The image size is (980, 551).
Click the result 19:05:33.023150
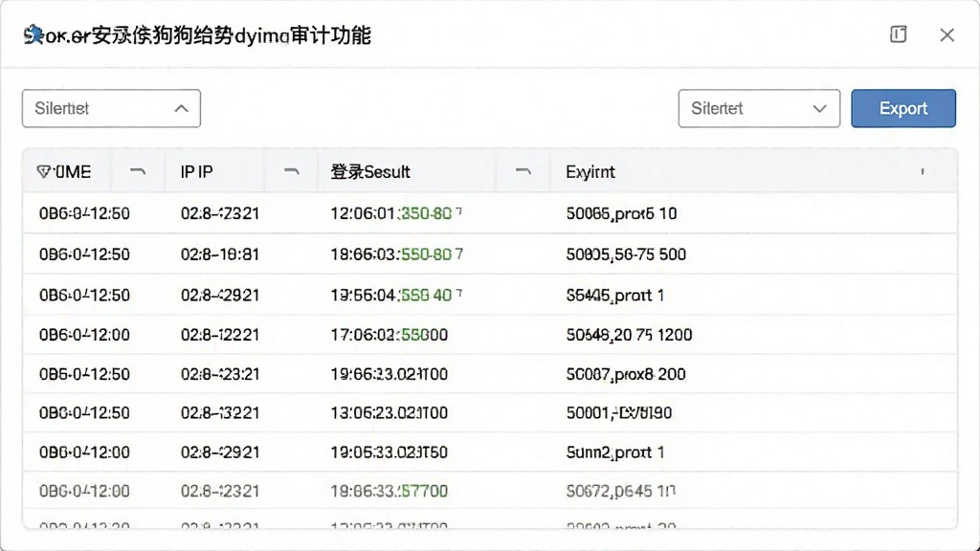389,452
